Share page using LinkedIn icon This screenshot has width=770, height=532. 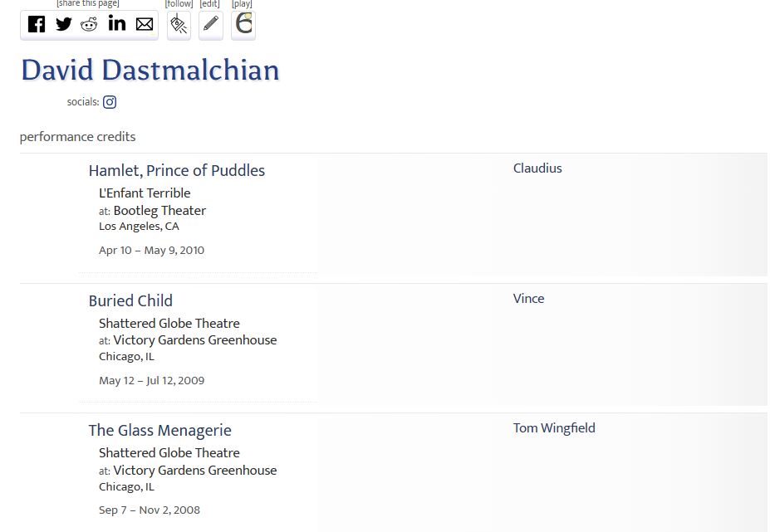117,23
